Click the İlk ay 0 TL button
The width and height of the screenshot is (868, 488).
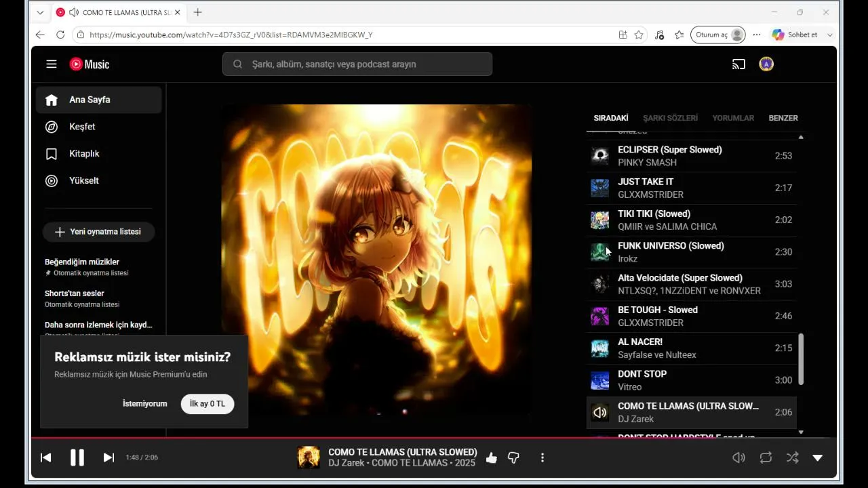[208, 404]
